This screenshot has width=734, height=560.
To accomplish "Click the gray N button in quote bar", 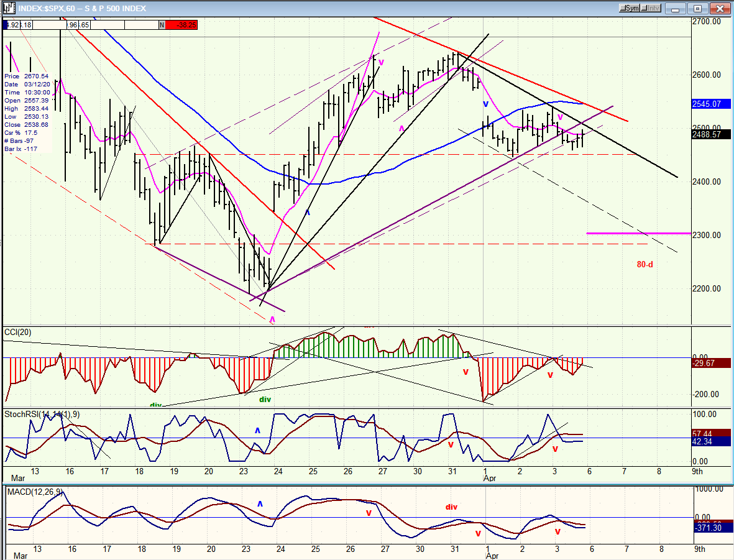I will click(162, 25).
